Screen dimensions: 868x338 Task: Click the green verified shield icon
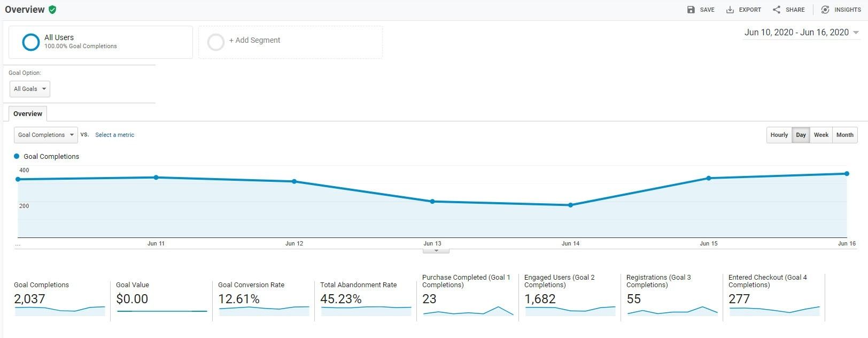tap(52, 10)
